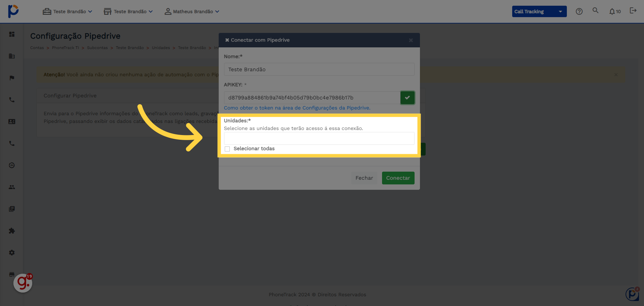Open the circular target icon in the sidebar
The height and width of the screenshot is (306, 644).
(12, 165)
